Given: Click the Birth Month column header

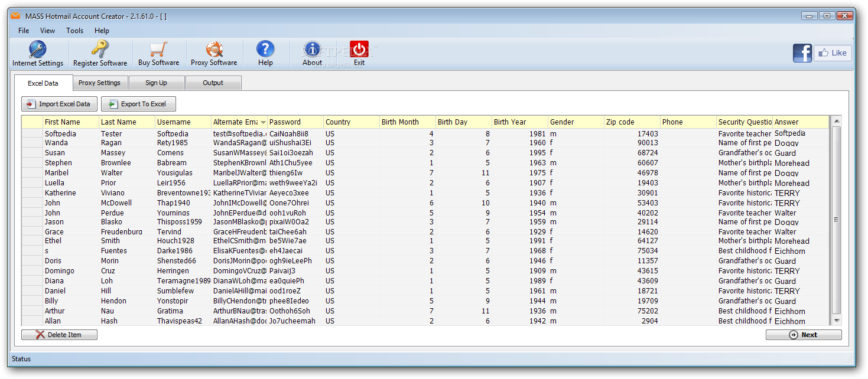Looking at the screenshot, I should click(x=408, y=122).
